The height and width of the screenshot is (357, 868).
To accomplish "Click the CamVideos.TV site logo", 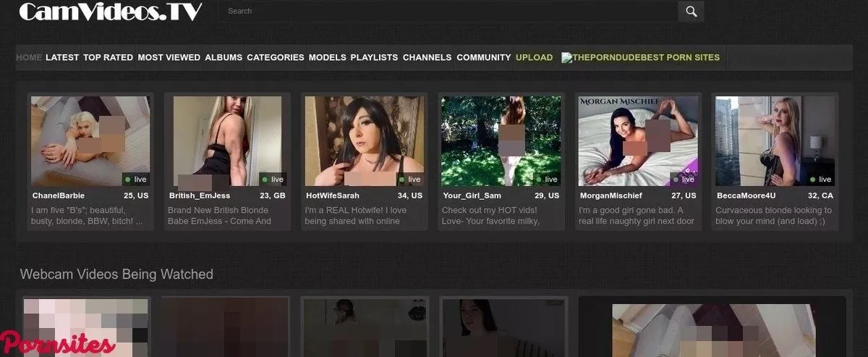I will [x=110, y=11].
